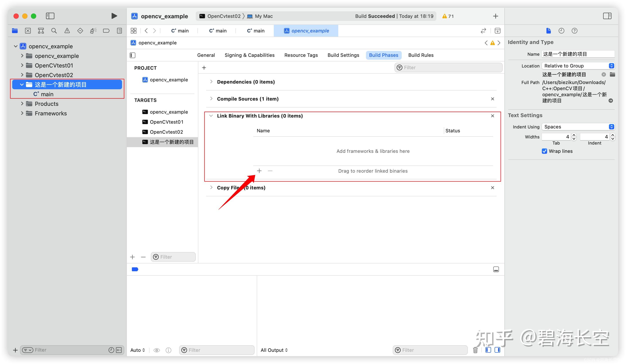Viewport: 626px width, 364px height.
Task: Add library with the plus under Link Binary
Action: click(x=259, y=171)
